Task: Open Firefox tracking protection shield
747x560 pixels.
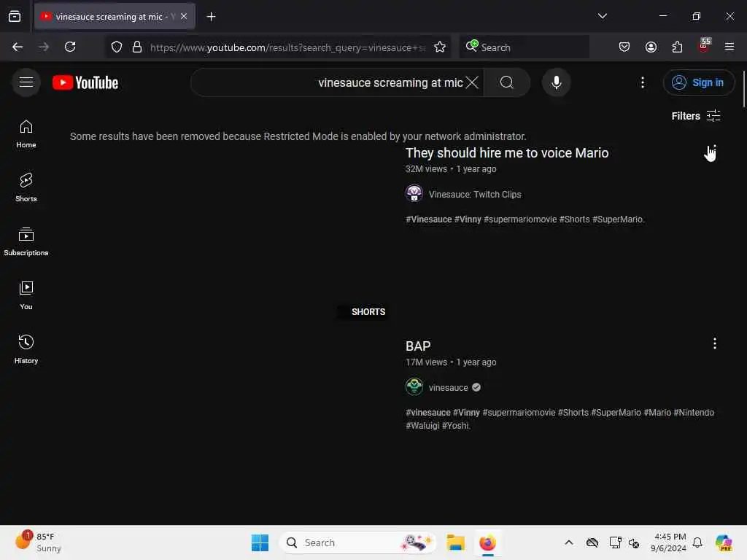Action: coord(117,47)
